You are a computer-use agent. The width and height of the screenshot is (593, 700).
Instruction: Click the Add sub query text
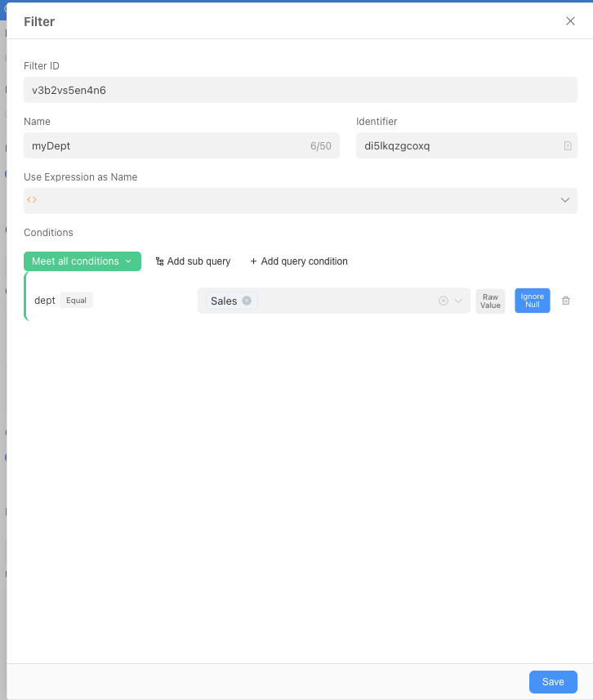click(198, 261)
